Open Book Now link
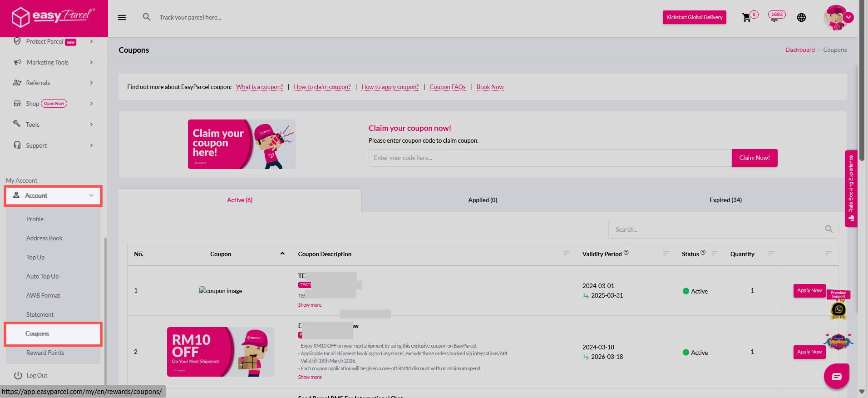 point(490,87)
